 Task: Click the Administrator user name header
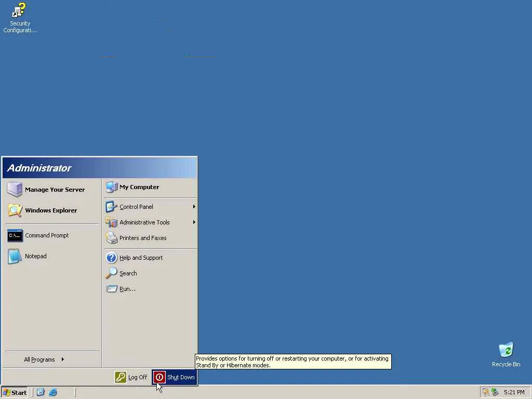pyautogui.click(x=39, y=168)
